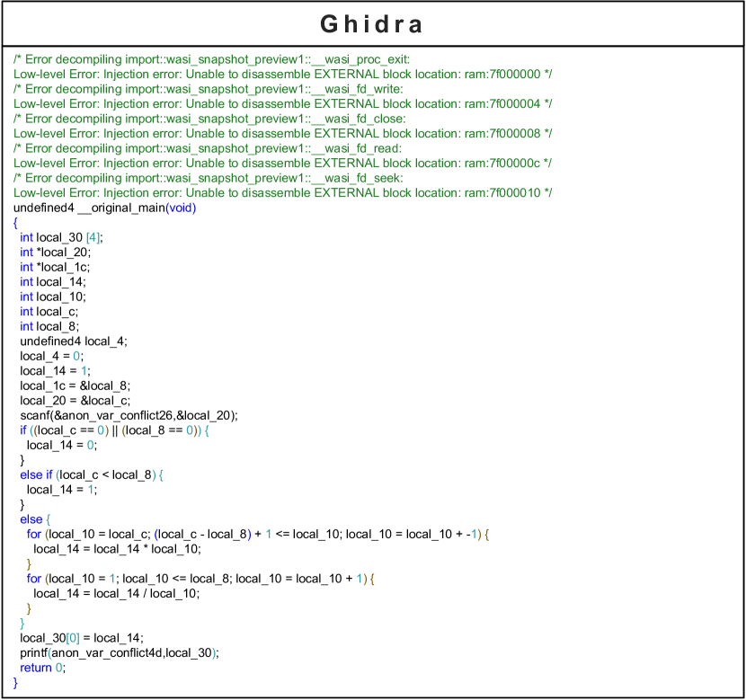Select the __wasi_fd_read error comment line
The width and height of the screenshot is (746, 700).
pyautogui.click(x=208, y=148)
